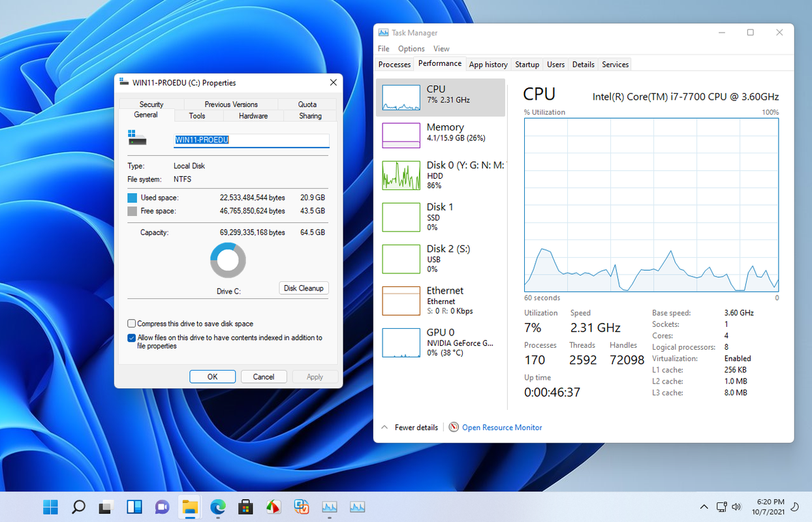Screen dimensions: 812x522
Task: Select Disk 0 HDD in the performance list
Action: [441, 175]
